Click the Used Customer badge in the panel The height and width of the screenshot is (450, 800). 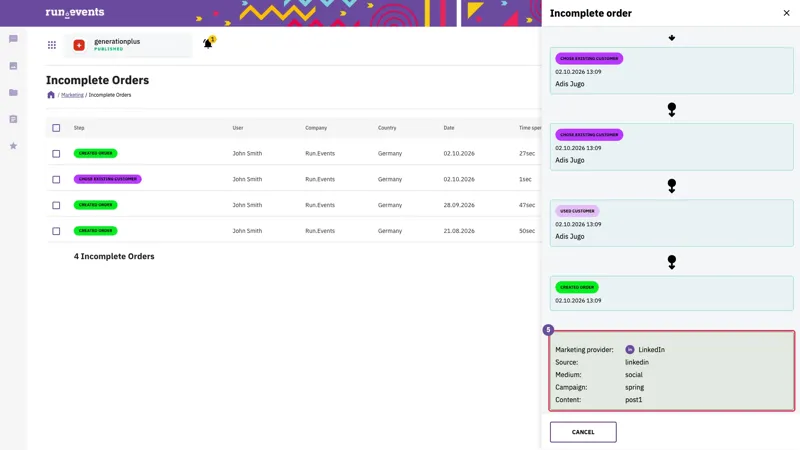tap(577, 211)
